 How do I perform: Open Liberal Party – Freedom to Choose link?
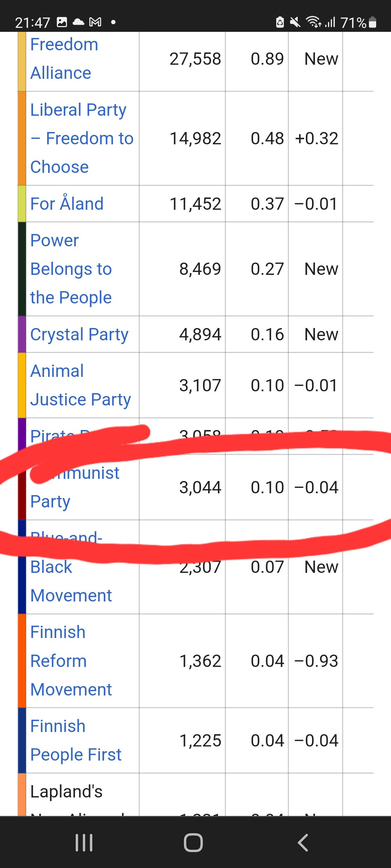pos(81,138)
